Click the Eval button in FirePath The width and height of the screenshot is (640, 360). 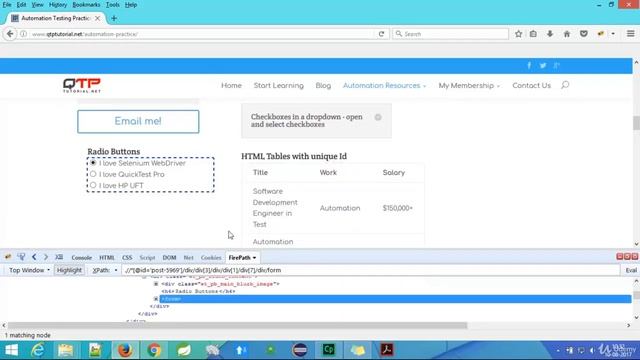pos(631,270)
